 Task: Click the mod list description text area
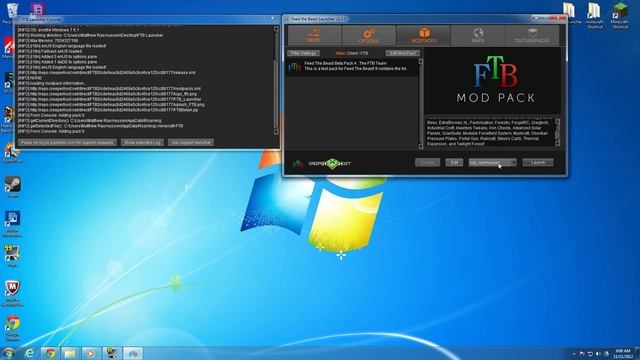point(489,133)
